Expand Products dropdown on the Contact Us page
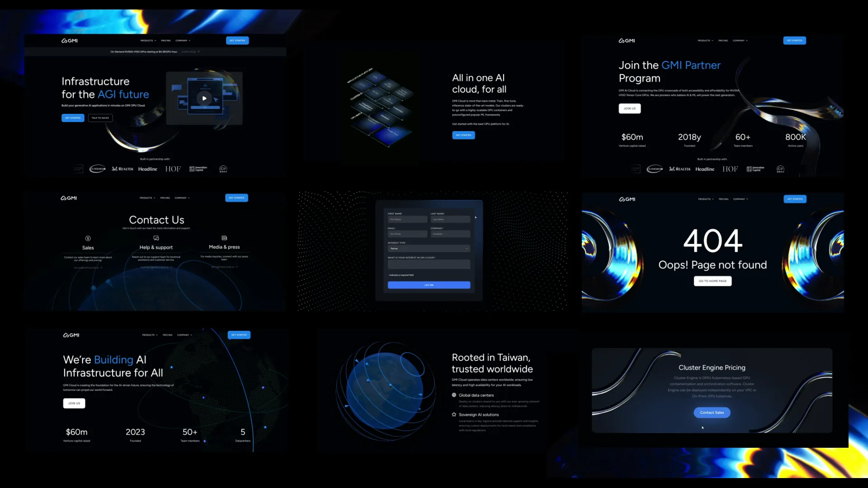 point(147,198)
